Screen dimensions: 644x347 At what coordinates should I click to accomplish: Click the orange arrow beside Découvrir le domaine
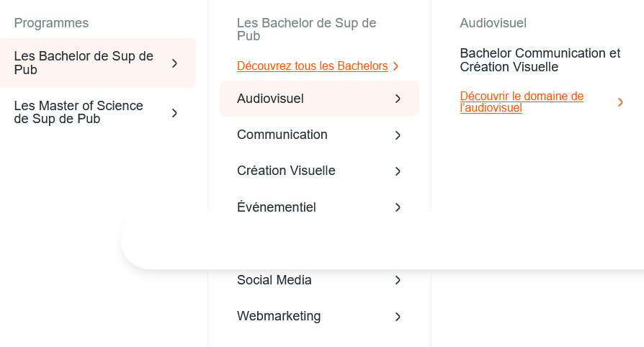(620, 102)
